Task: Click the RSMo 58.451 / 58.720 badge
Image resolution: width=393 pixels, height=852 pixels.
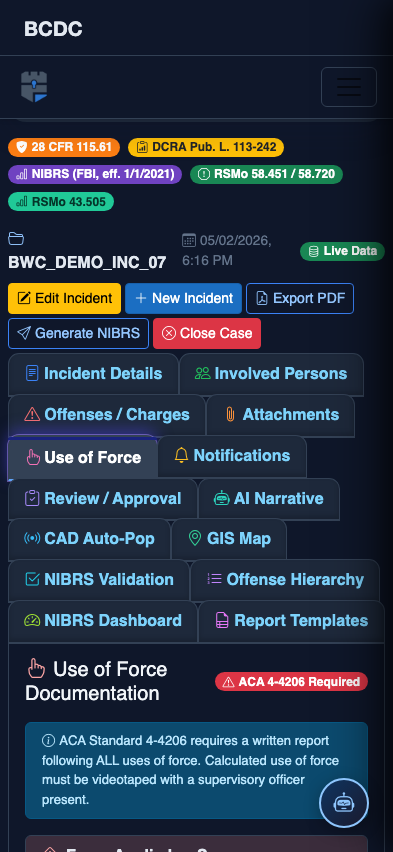Action: 266,174
